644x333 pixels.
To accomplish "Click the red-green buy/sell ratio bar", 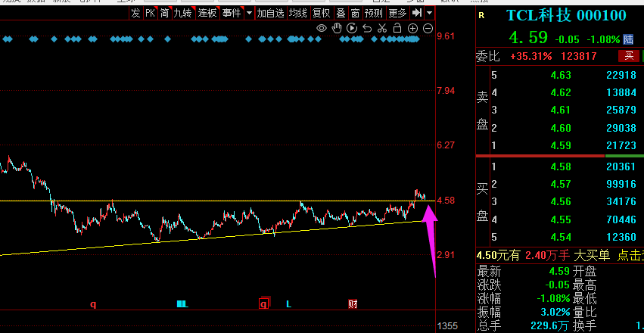I will point(560,156).
